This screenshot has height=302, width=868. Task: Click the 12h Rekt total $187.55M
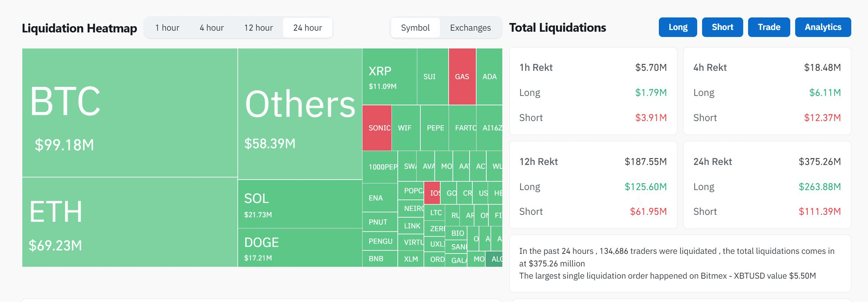pyautogui.click(x=646, y=162)
